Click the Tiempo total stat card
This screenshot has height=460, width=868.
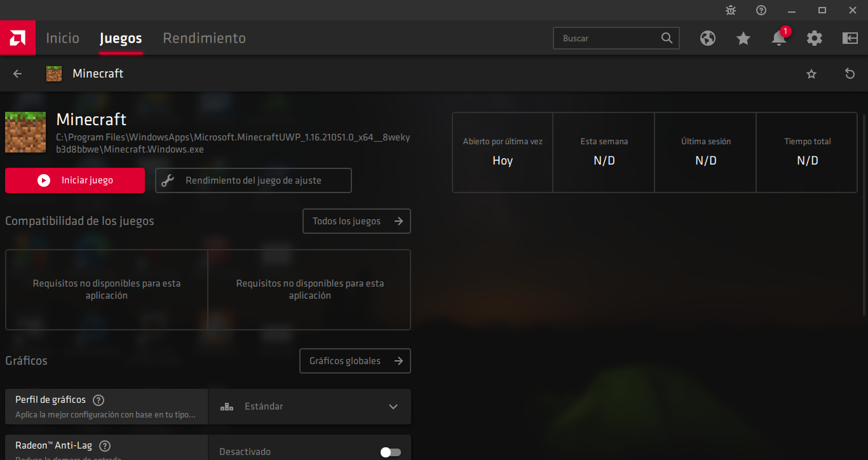point(807,152)
